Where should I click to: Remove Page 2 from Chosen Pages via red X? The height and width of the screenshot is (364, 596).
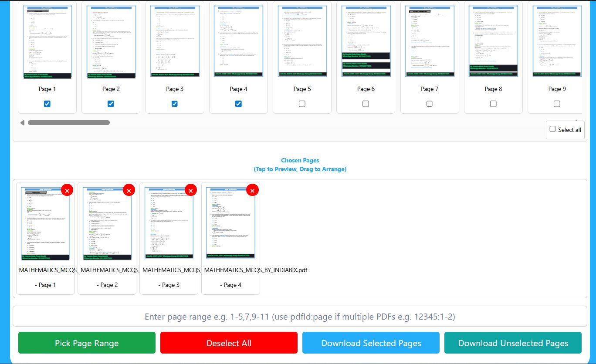[129, 190]
